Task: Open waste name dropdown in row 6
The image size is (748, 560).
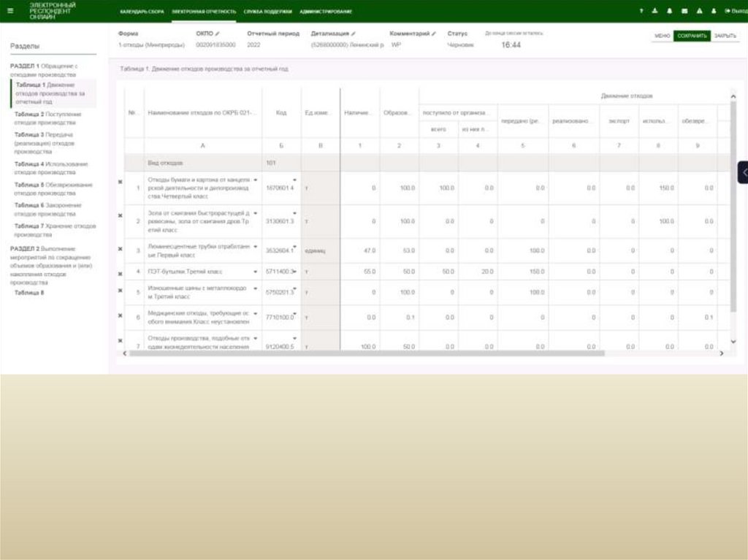Action: [255, 313]
